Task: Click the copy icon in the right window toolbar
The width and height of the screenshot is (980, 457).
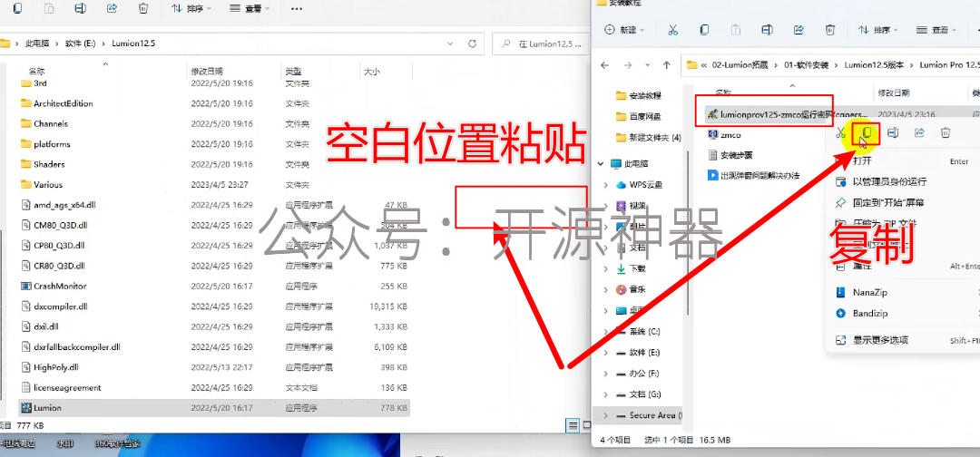Action: tap(704, 29)
